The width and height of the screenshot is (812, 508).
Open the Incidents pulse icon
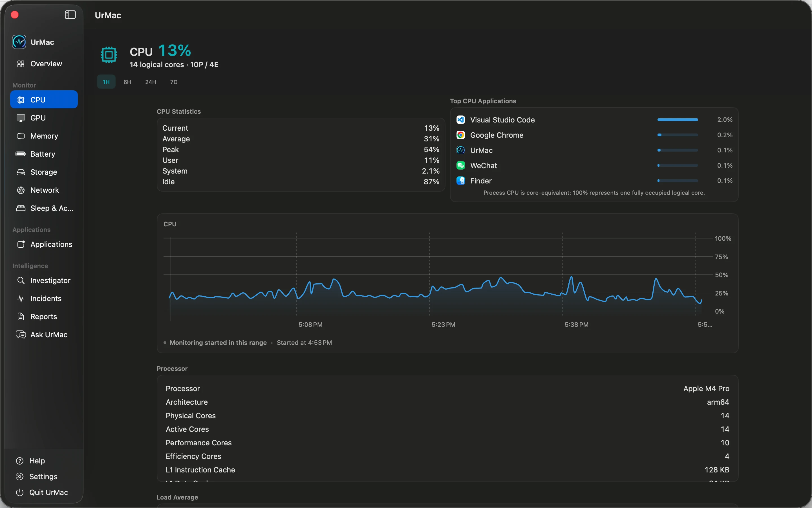coord(21,299)
